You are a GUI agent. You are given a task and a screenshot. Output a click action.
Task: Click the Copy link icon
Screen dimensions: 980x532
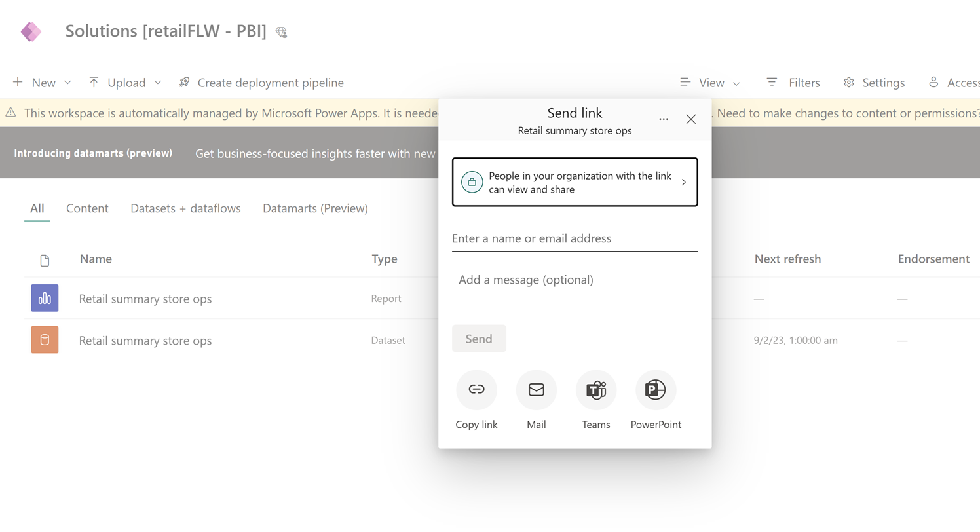[x=476, y=390]
